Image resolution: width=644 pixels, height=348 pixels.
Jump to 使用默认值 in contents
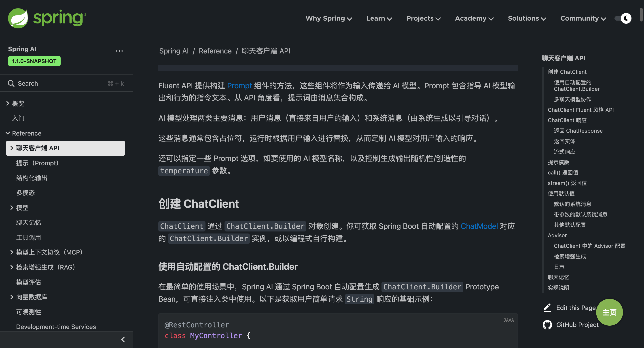561,193
